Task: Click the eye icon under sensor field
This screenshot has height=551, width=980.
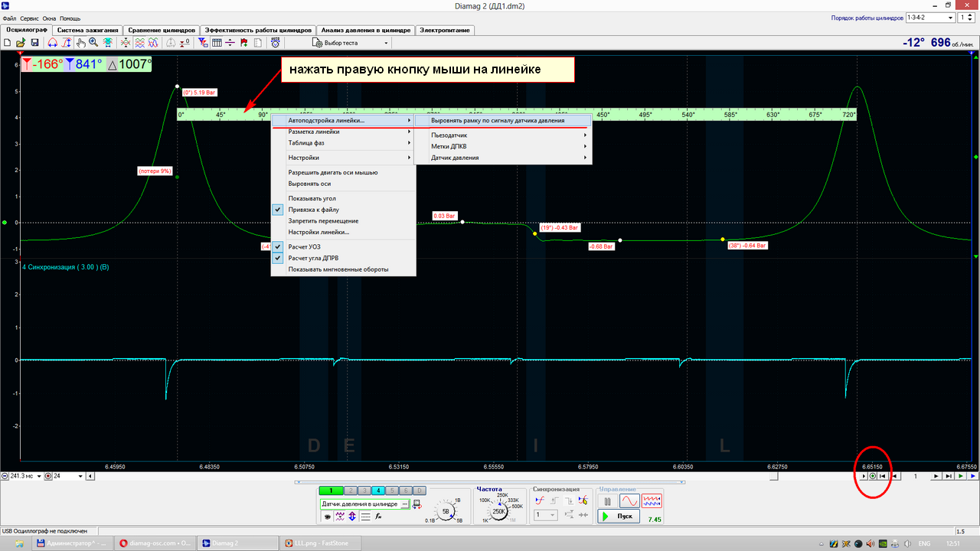Action: click(x=328, y=517)
